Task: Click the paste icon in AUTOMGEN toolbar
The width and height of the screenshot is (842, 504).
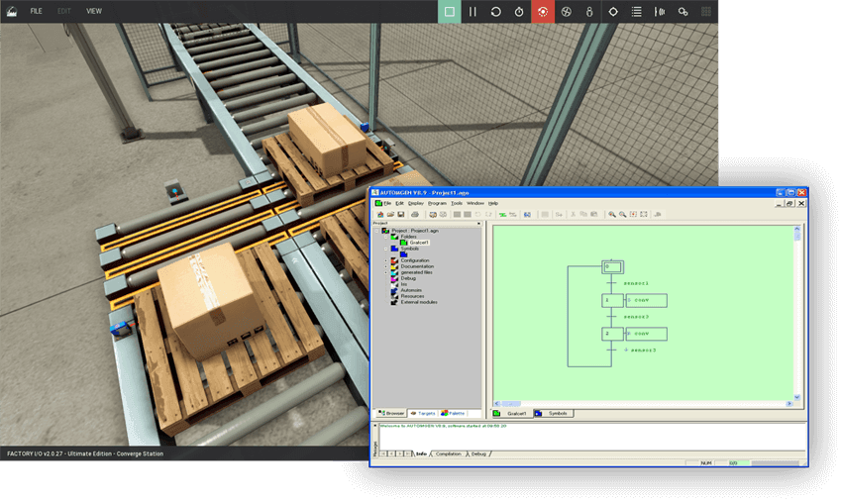Action: pos(594,214)
